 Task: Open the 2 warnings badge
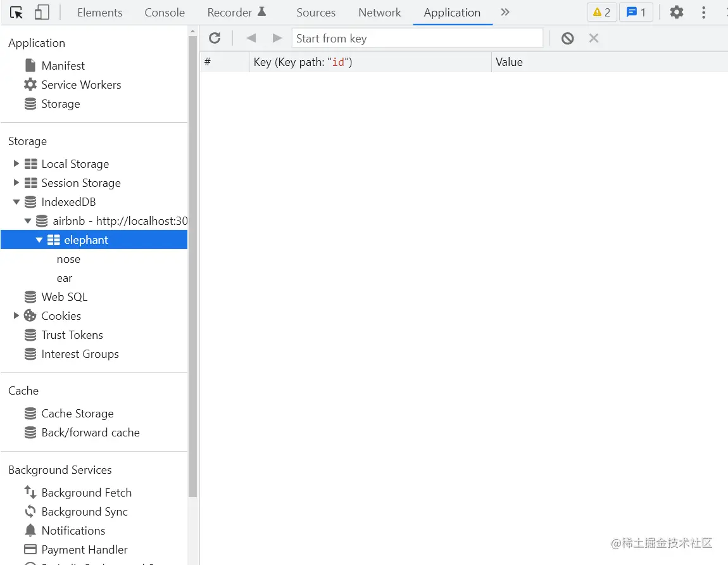pyautogui.click(x=602, y=13)
